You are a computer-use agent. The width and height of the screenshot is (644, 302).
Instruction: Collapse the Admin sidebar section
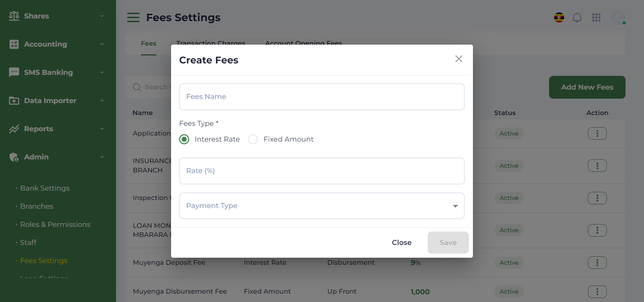pos(56,157)
